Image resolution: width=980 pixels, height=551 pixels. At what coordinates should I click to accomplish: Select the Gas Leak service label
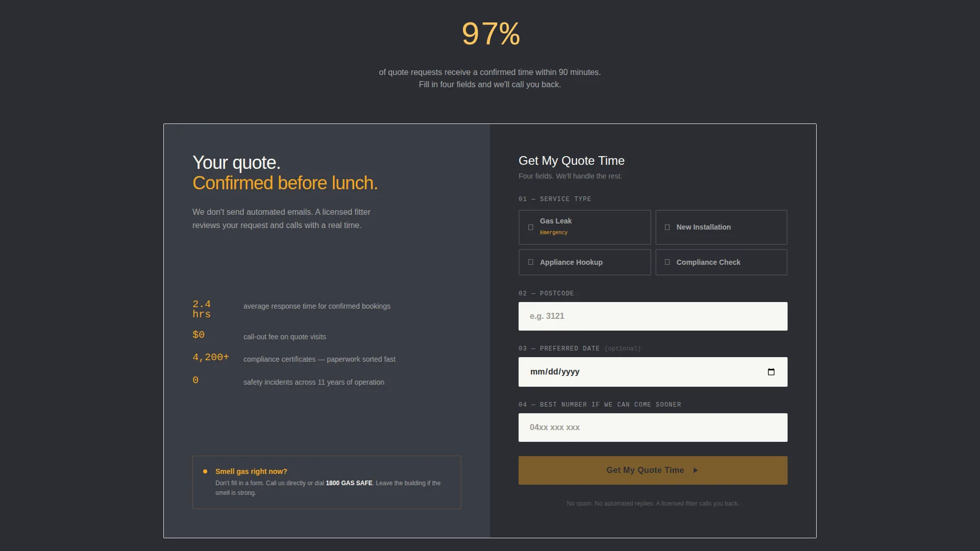(x=556, y=221)
